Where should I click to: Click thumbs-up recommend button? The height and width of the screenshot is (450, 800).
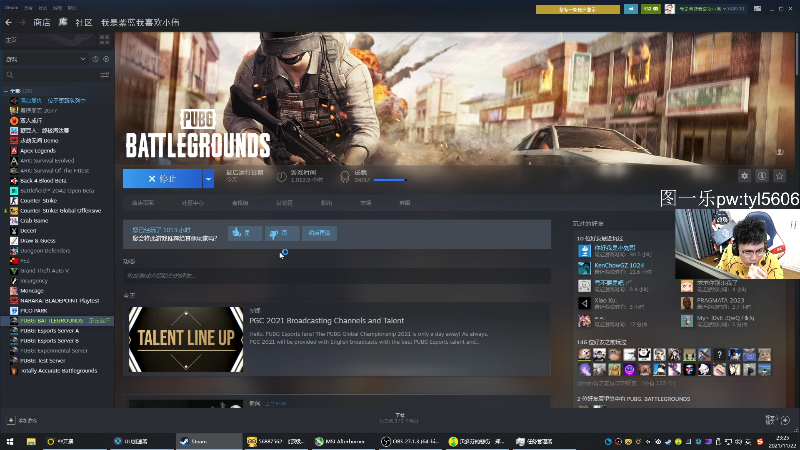(x=245, y=233)
